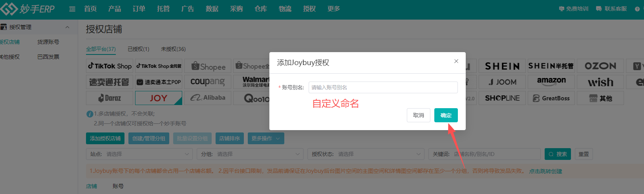Open the 首页 menu
Viewport: 644px width, 194px height.
click(x=90, y=9)
